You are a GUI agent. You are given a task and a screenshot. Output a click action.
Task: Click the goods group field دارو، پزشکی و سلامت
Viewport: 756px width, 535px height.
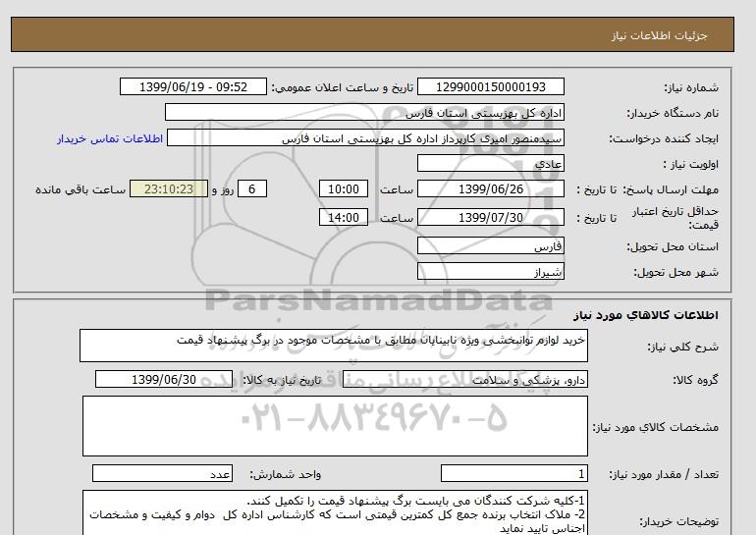click(464, 379)
